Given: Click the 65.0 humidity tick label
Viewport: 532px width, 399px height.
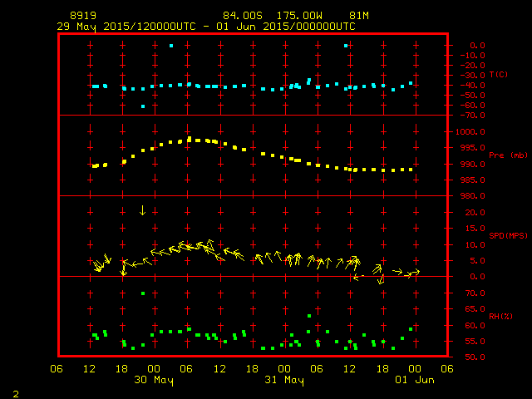Looking at the screenshot, I should [x=475, y=309].
